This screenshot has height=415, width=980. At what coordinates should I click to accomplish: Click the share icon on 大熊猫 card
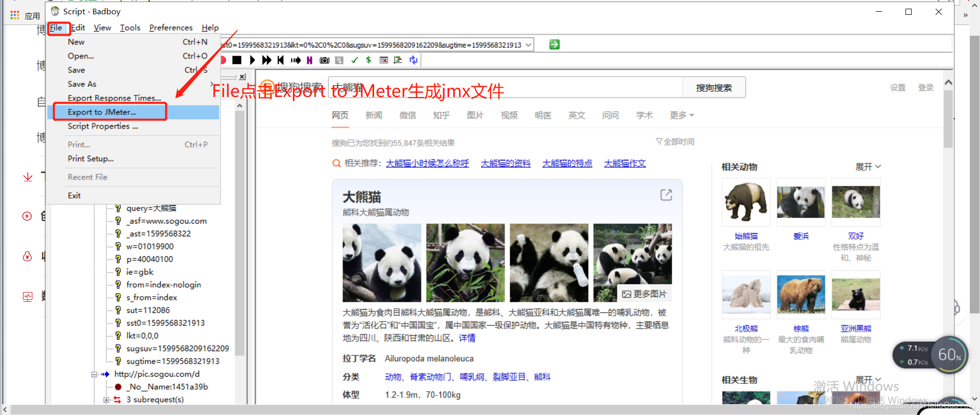[x=666, y=195]
